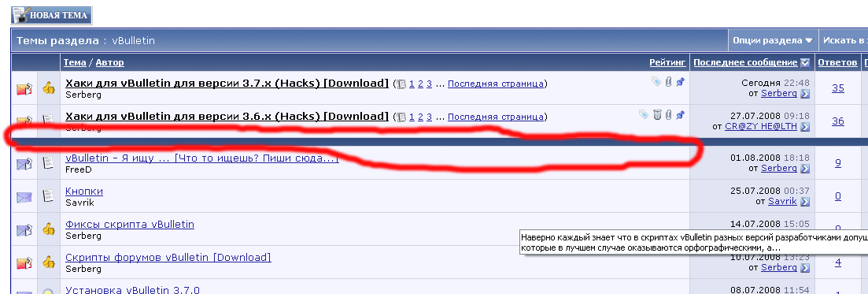Click thumbs-up icon on Фиксы скрипта vBulletin thread

49,229
